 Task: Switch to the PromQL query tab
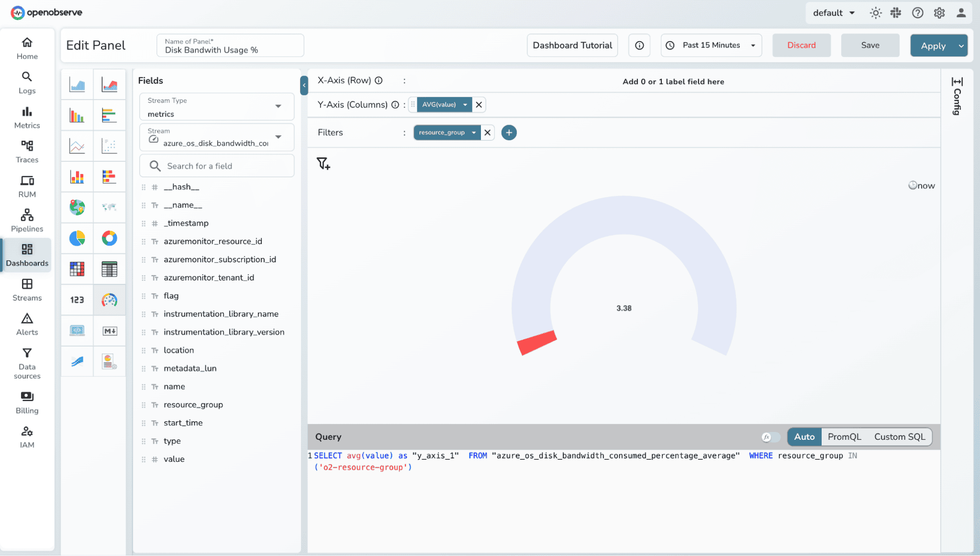844,436
